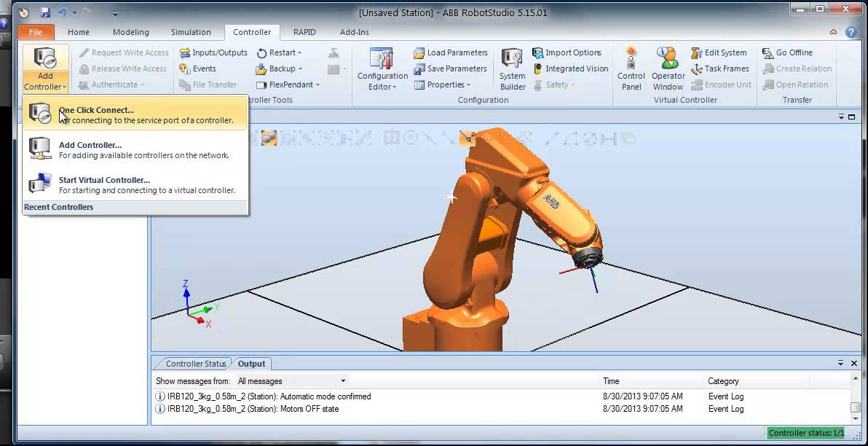Sort output by Time column header

611,381
